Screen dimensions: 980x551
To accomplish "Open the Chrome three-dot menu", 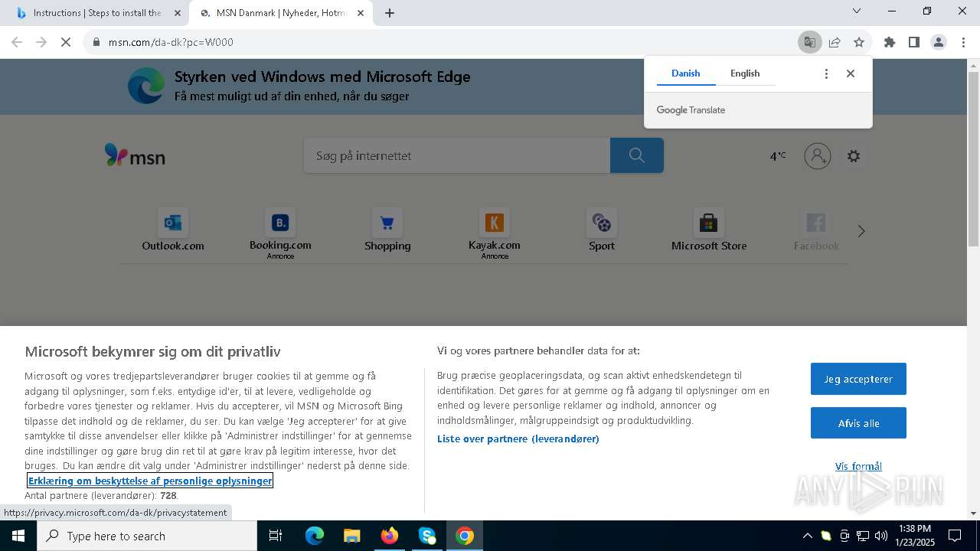I will coord(962,42).
